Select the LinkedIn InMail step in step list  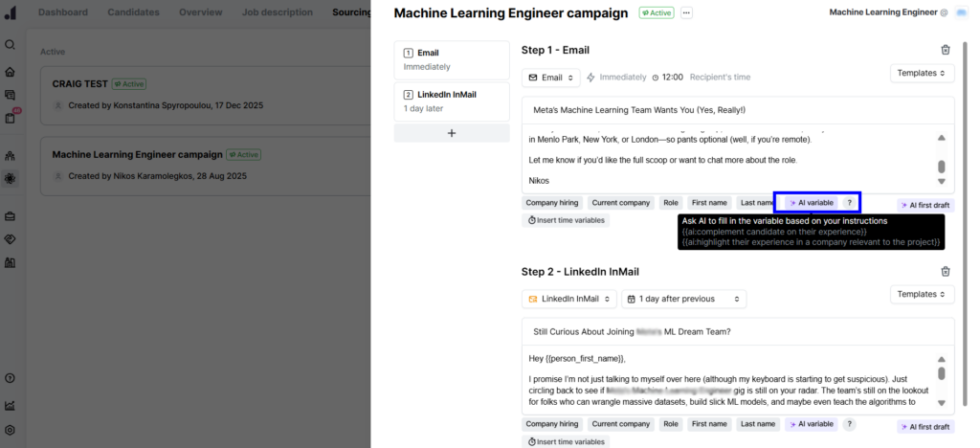click(x=452, y=101)
